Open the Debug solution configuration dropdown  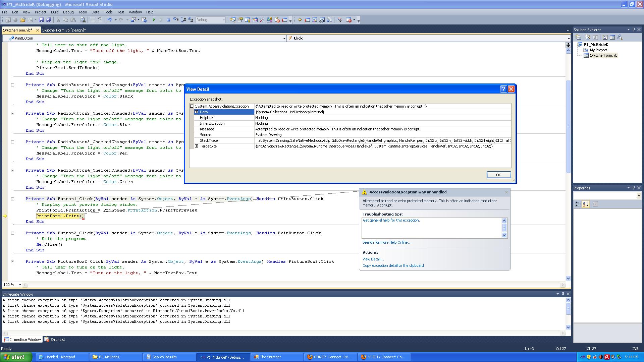[x=224, y=20]
